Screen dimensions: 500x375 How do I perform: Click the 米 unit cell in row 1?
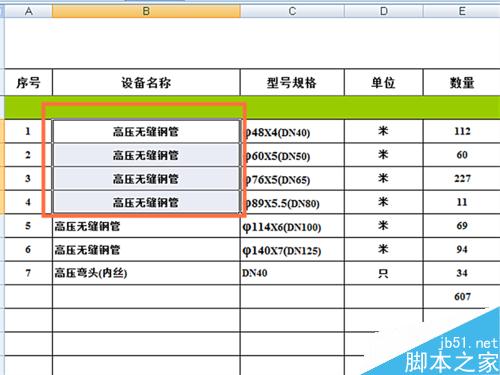coord(384,132)
